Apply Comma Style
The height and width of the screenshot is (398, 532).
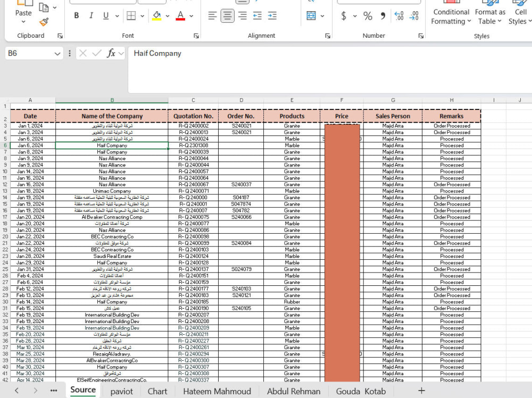point(383,15)
